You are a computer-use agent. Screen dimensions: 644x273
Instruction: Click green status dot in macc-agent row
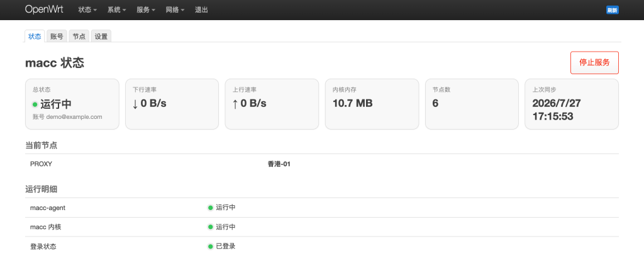[x=210, y=208]
